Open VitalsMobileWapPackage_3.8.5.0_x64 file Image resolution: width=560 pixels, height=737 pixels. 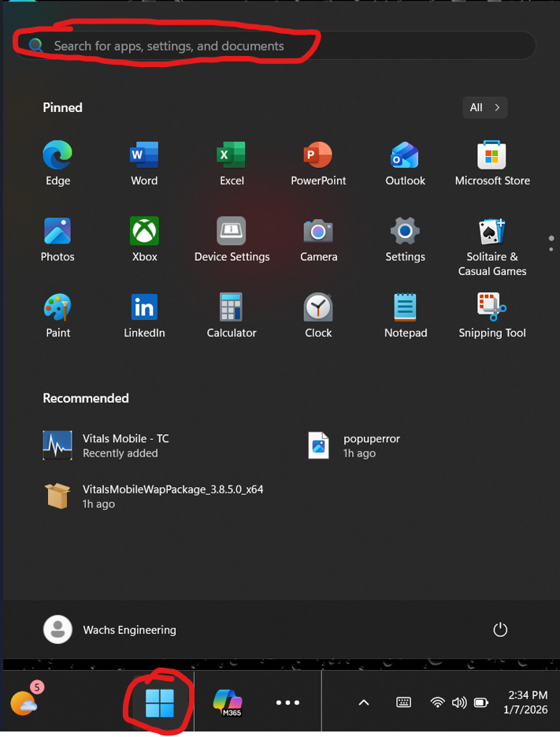click(x=153, y=497)
